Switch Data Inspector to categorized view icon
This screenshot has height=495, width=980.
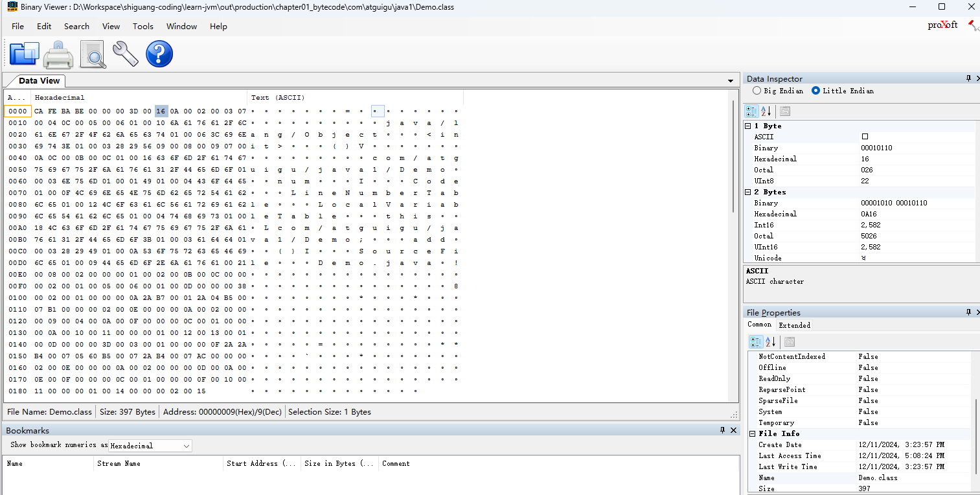(x=751, y=111)
